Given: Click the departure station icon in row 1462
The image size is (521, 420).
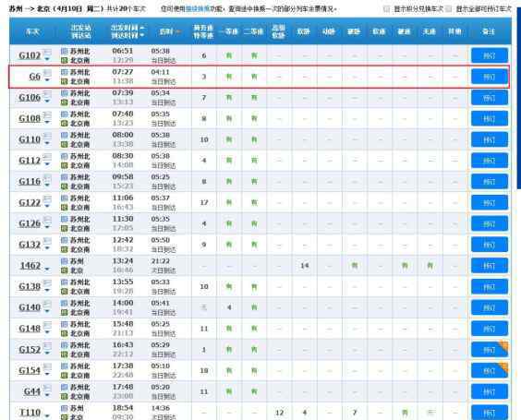Looking at the screenshot, I should [65, 261].
